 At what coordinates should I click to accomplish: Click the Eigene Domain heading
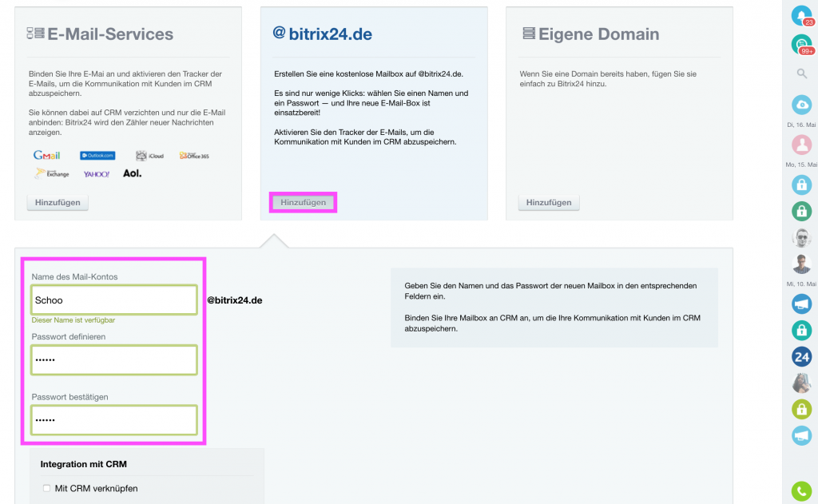(599, 34)
